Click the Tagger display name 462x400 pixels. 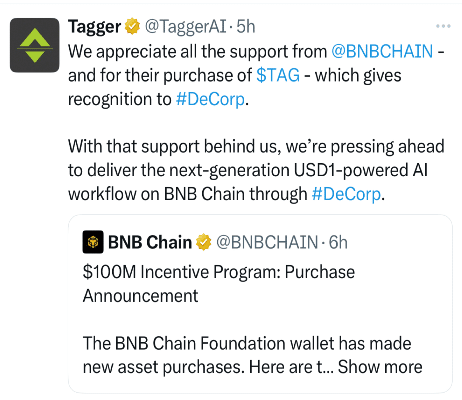(95, 27)
